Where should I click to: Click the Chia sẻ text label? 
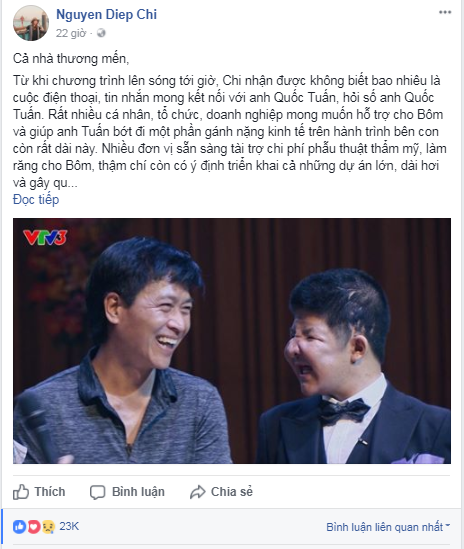(x=232, y=492)
